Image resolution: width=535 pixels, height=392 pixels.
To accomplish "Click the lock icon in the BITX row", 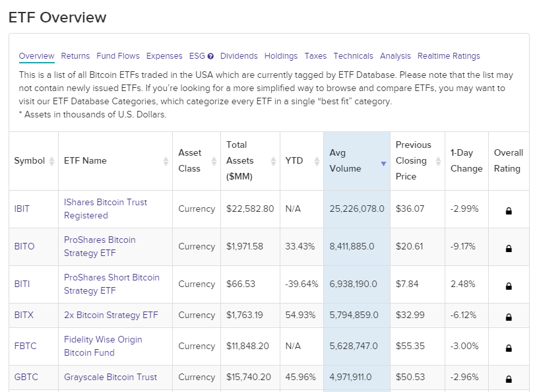I will (509, 317).
